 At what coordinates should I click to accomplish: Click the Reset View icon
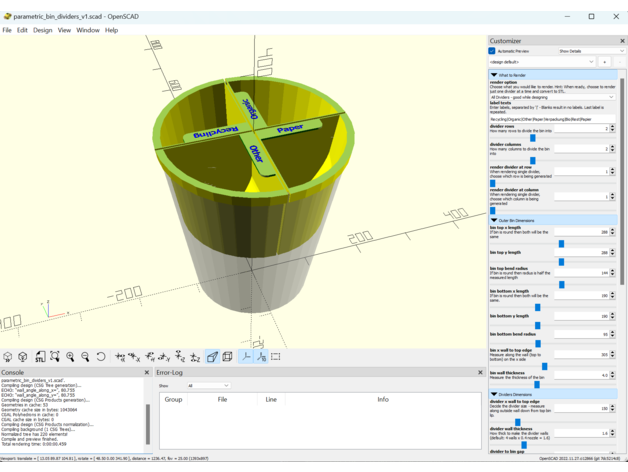[101, 357]
